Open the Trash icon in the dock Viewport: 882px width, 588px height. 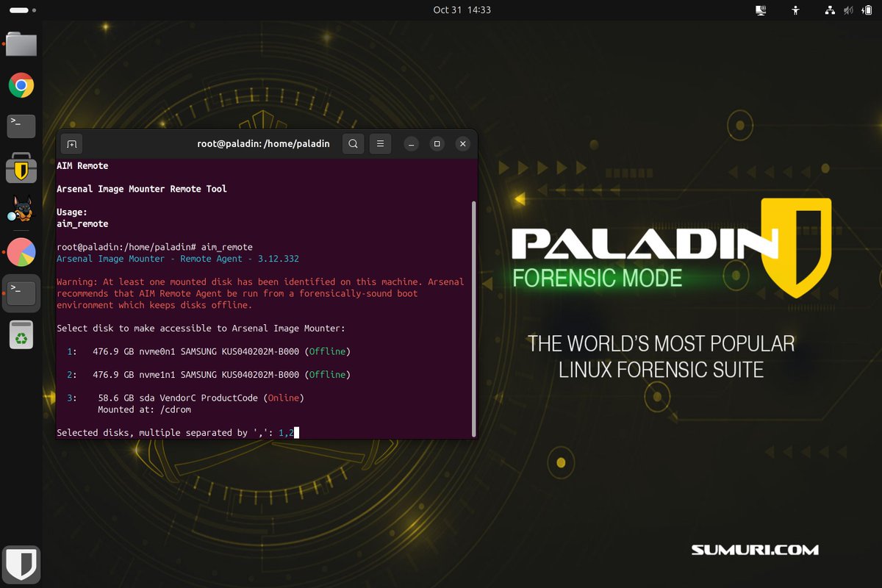[22, 335]
